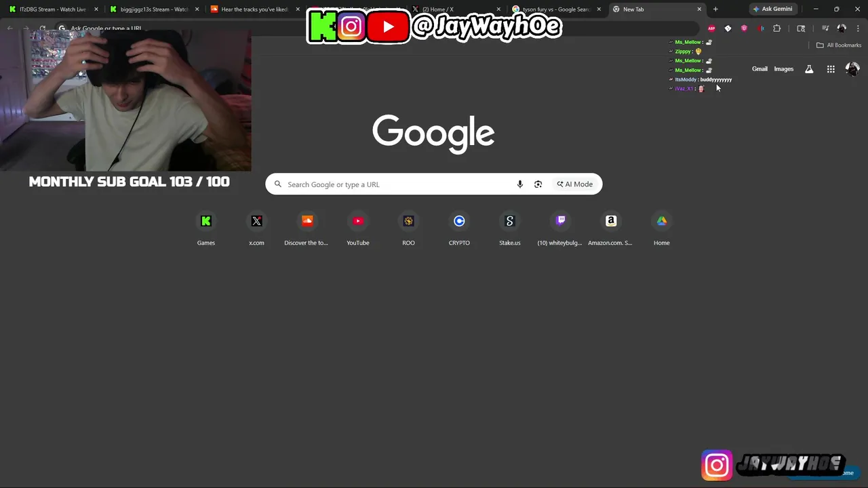Image resolution: width=868 pixels, height=488 pixels.
Task: Open Search Labs flask icon
Action: pyautogui.click(x=809, y=69)
